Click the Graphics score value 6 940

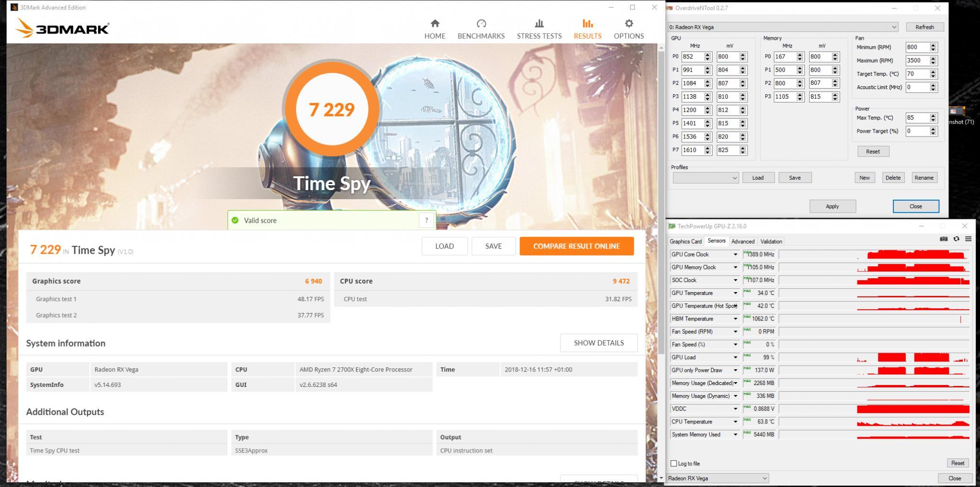point(313,281)
